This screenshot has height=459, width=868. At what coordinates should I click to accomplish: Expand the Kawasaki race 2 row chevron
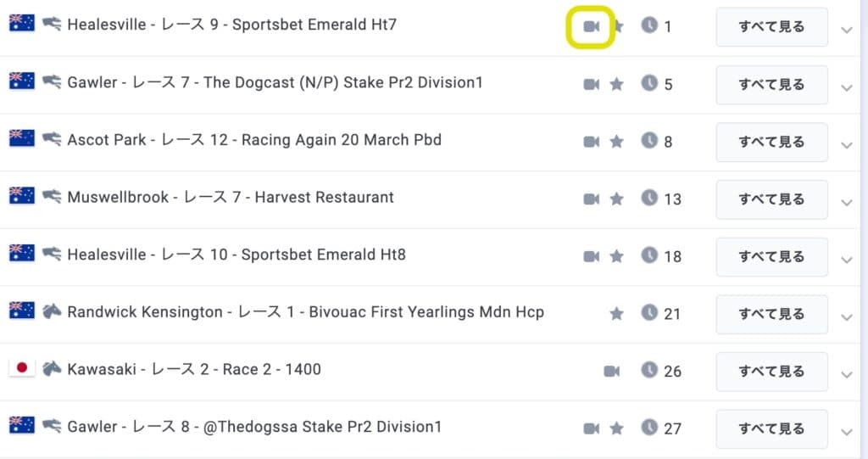847,375
